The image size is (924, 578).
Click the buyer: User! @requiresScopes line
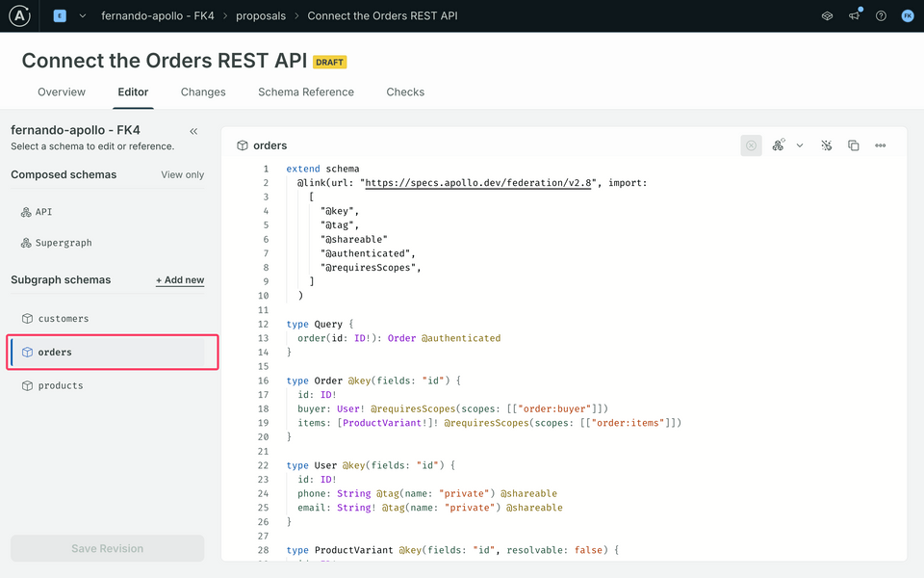point(452,408)
